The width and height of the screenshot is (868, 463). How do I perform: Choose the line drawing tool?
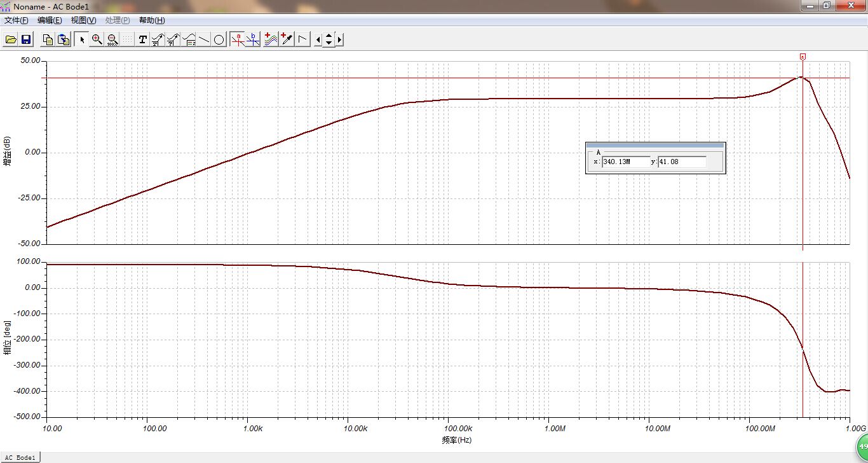point(204,39)
